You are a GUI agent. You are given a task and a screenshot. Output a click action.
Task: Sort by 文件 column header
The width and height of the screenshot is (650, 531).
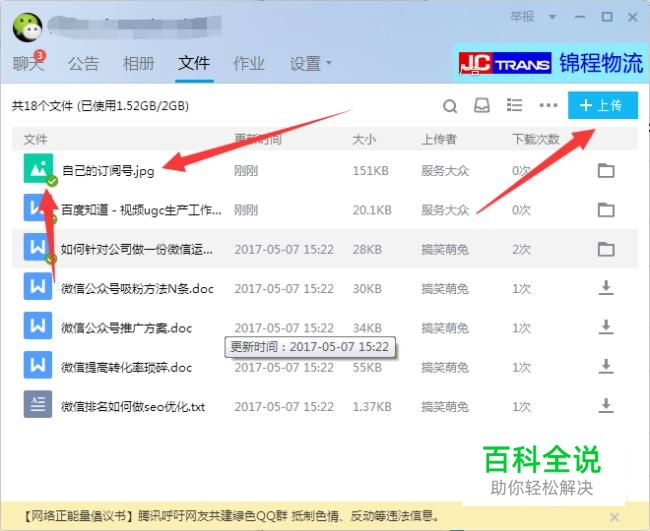35,139
